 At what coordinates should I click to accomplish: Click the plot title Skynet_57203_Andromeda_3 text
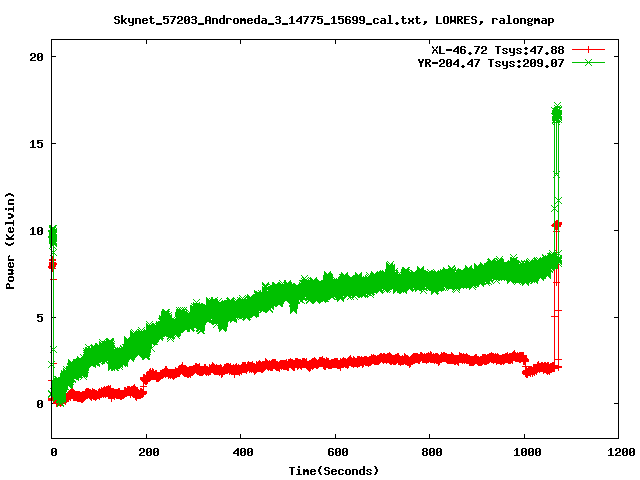(x=333, y=20)
